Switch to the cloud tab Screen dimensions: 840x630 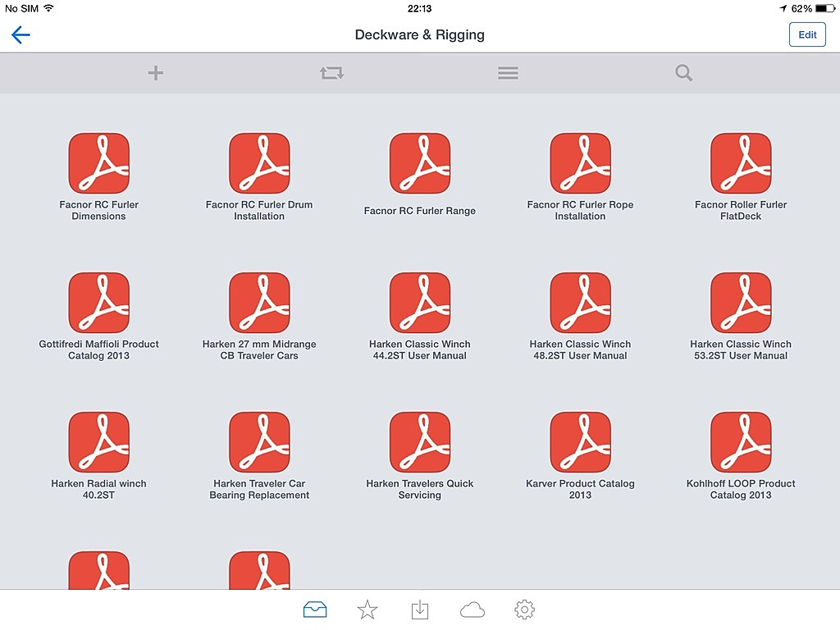(472, 609)
